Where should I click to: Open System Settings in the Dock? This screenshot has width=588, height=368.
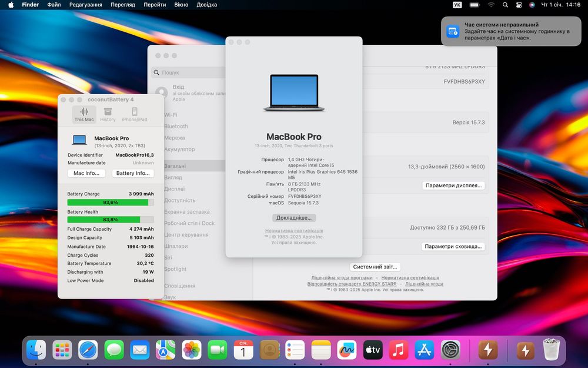450,350
